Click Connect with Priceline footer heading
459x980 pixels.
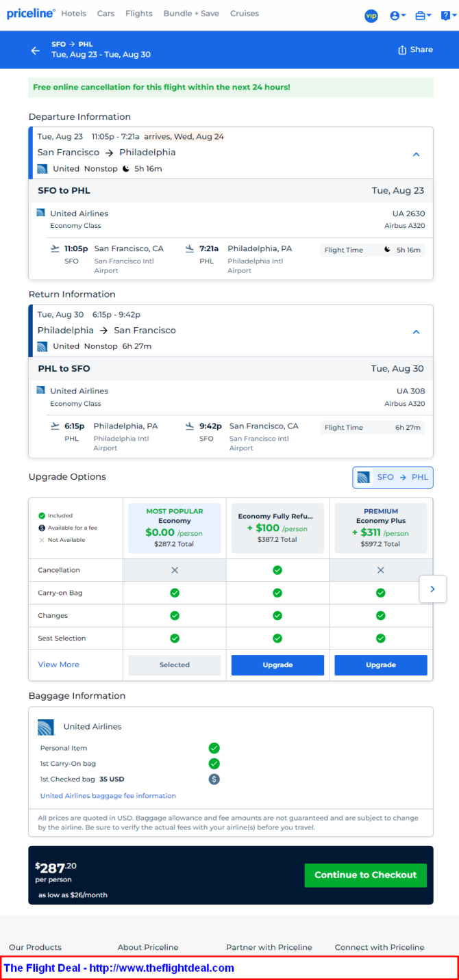[380, 947]
